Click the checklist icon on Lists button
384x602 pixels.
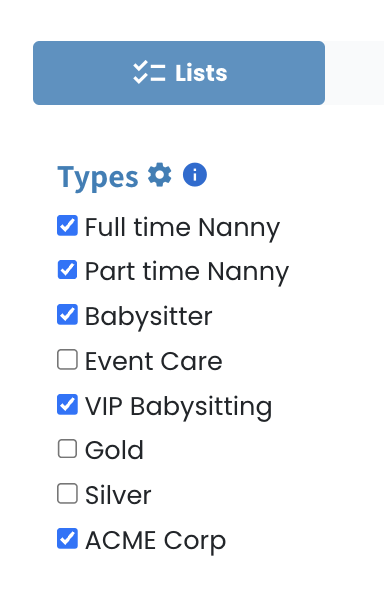click(149, 73)
